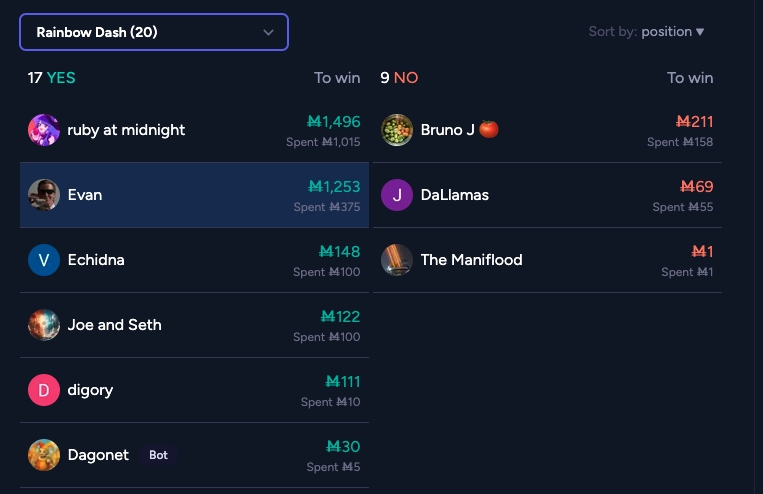Open The Maniflood's avatar
763x494 pixels.
click(397, 260)
